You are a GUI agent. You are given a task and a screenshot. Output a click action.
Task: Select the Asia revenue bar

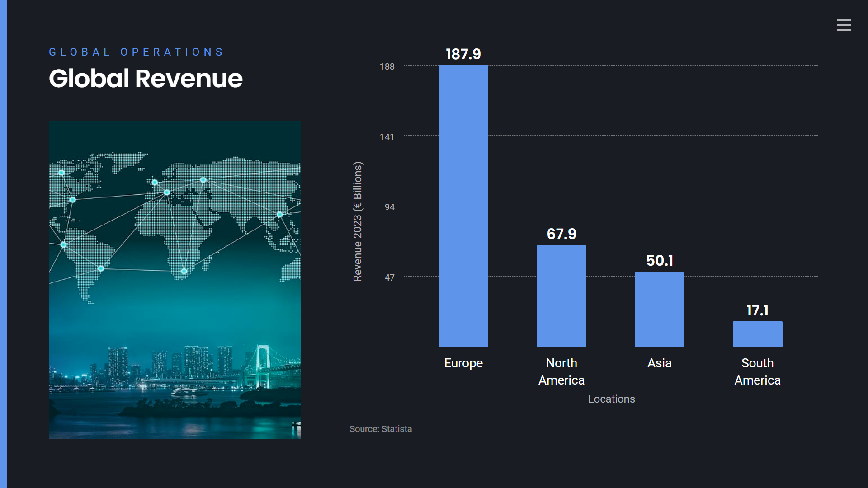click(659, 310)
